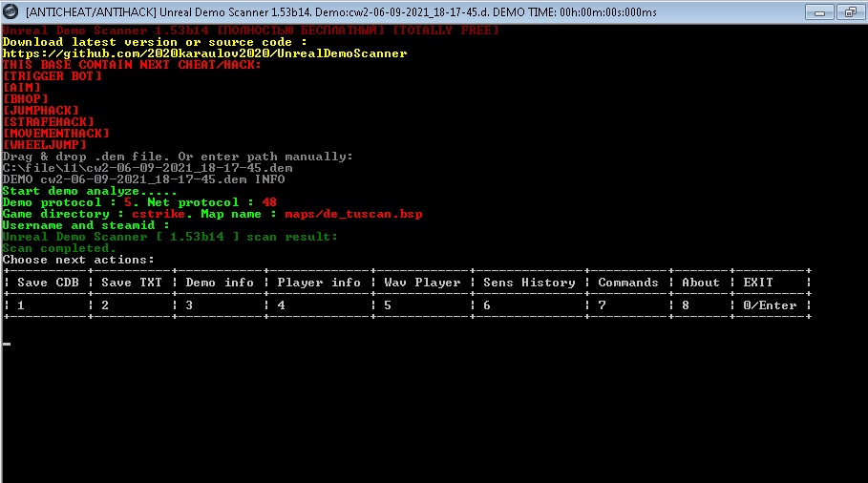Click the GitHub UnrealDemoScanner URL
Screen dimensions: 868x483
tap(204, 53)
